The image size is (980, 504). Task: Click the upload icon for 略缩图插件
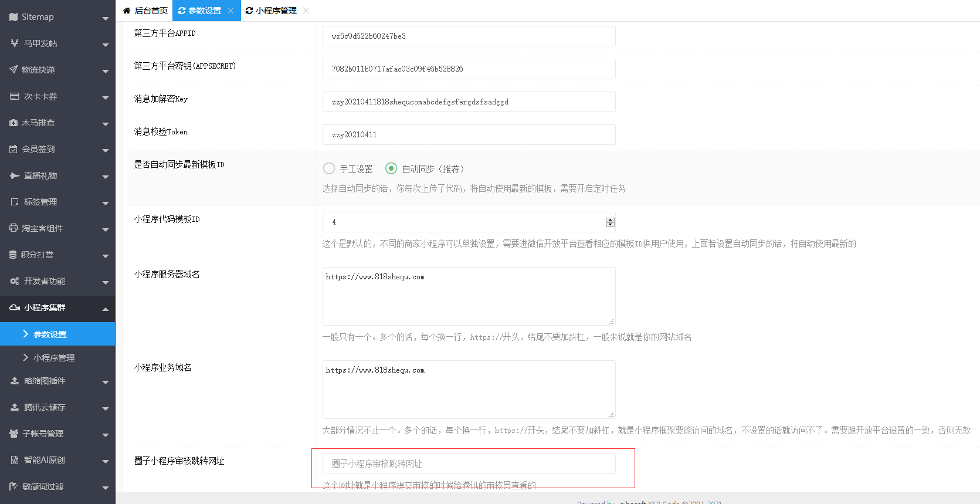click(15, 381)
